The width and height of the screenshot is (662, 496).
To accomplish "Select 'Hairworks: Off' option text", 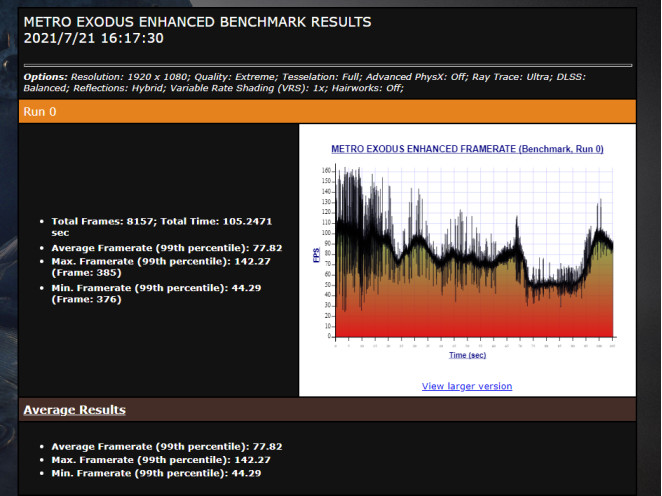I will pos(368,88).
